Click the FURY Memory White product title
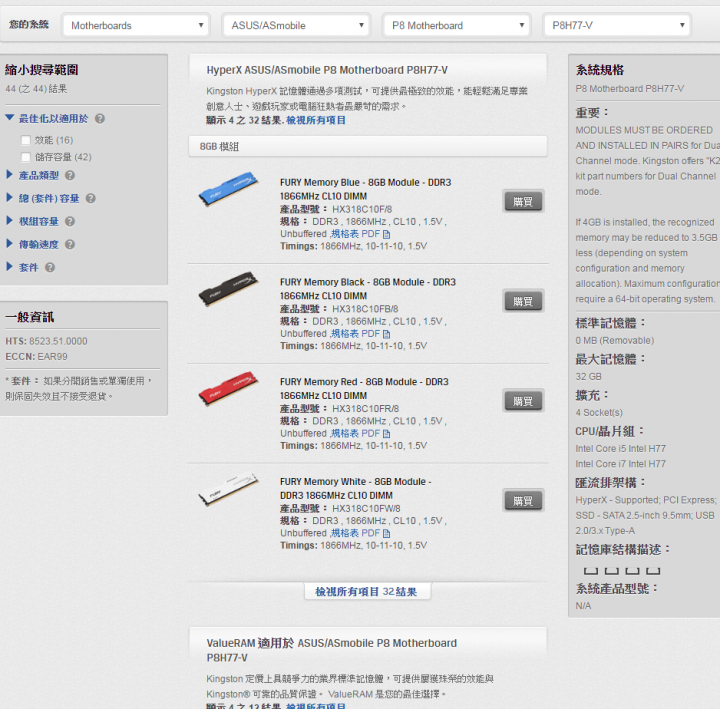This screenshot has height=709, width=720. (356, 488)
